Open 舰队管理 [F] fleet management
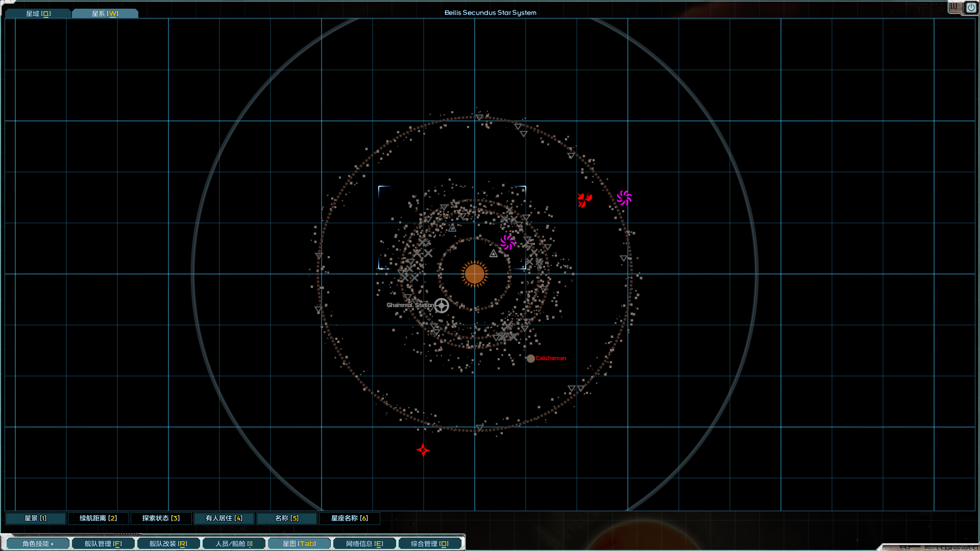Screen dimensions: 980x551 point(103,544)
